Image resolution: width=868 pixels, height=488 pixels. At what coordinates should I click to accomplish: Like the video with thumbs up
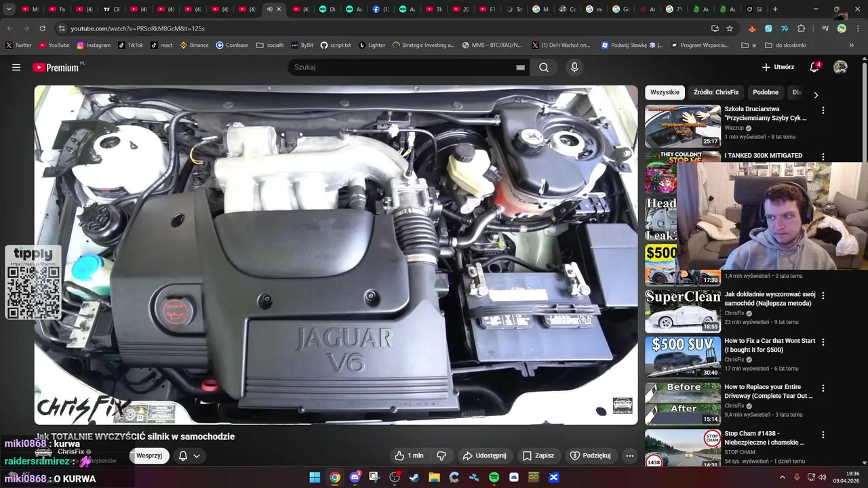click(x=409, y=455)
